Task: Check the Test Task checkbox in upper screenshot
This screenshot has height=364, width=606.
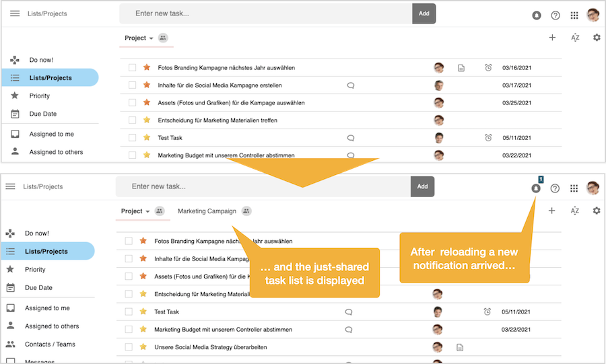Action: [x=133, y=138]
